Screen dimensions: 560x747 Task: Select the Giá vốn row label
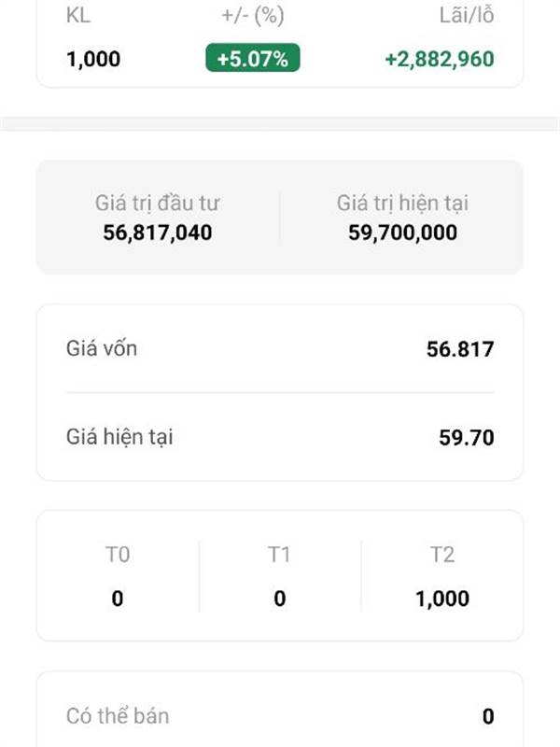click(102, 349)
